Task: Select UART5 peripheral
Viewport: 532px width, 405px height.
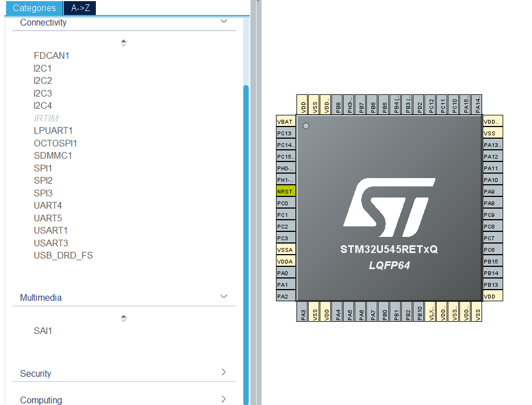Action: click(48, 218)
